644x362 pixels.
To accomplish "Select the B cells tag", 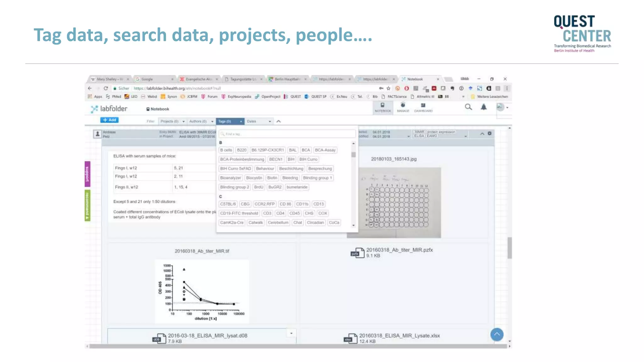I will tap(226, 150).
